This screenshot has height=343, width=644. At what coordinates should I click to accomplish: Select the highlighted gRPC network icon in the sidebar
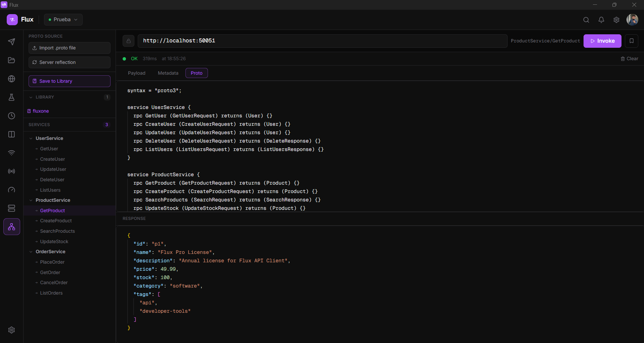[12, 227]
